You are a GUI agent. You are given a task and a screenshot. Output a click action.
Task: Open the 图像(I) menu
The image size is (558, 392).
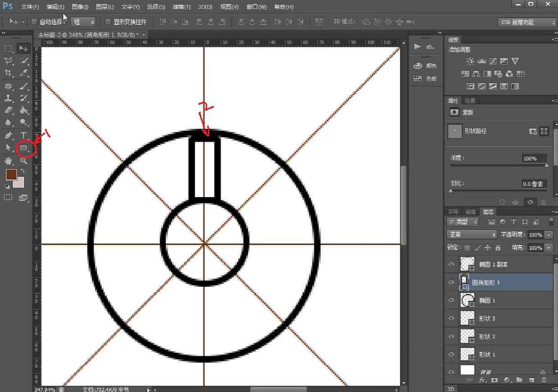click(x=81, y=7)
